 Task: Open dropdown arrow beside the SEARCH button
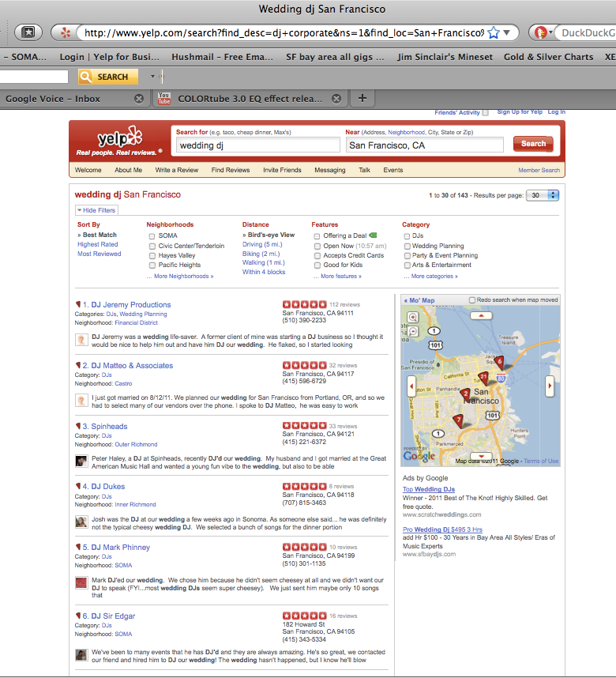(x=152, y=77)
